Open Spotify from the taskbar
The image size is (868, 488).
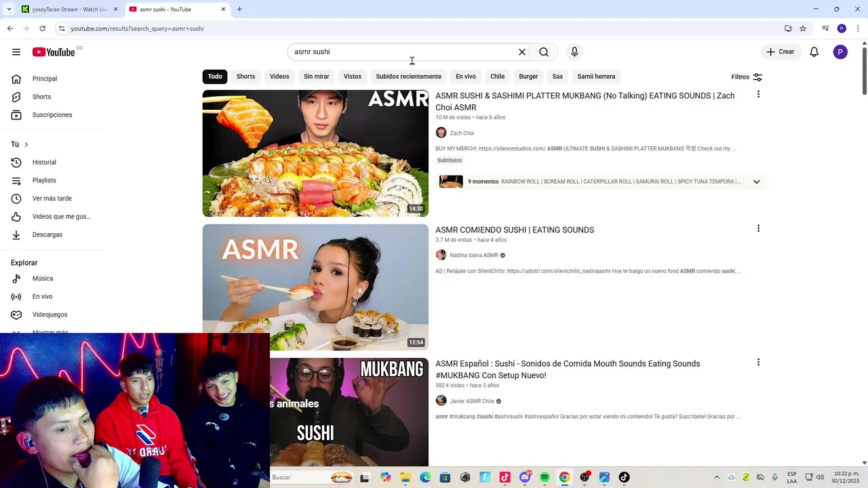click(x=545, y=478)
